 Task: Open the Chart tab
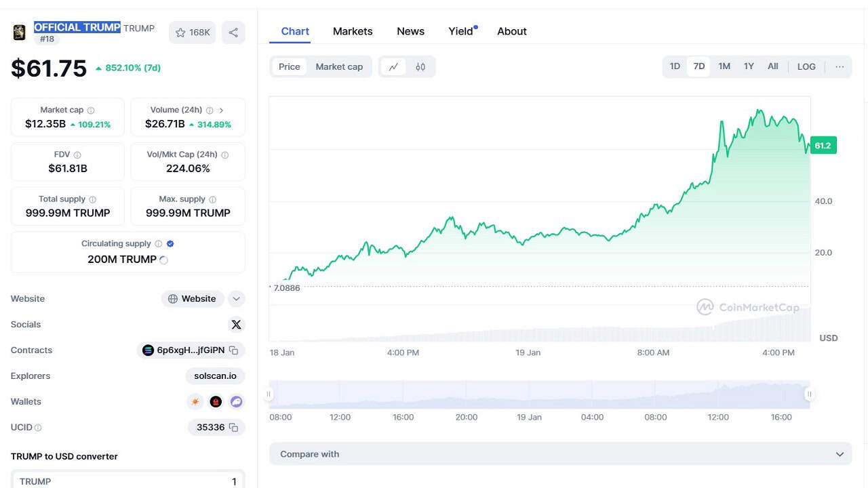[x=295, y=31]
